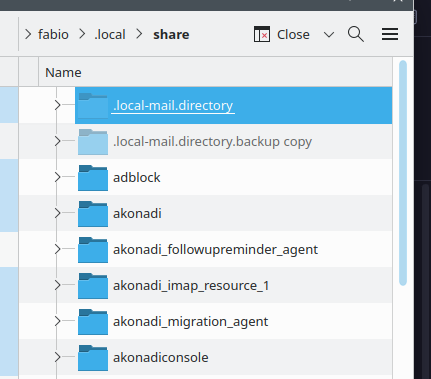Click akonadi_followupreminder_agent folder icon
This screenshot has width=431, height=379.
pyautogui.click(x=93, y=250)
